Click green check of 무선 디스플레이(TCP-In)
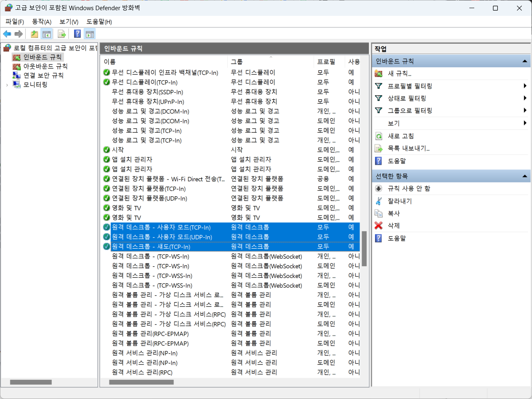 point(107,82)
